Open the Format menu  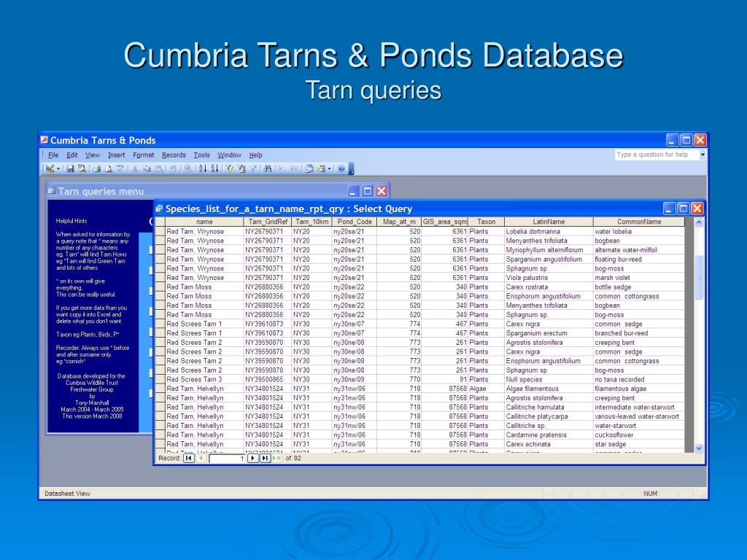pos(144,155)
